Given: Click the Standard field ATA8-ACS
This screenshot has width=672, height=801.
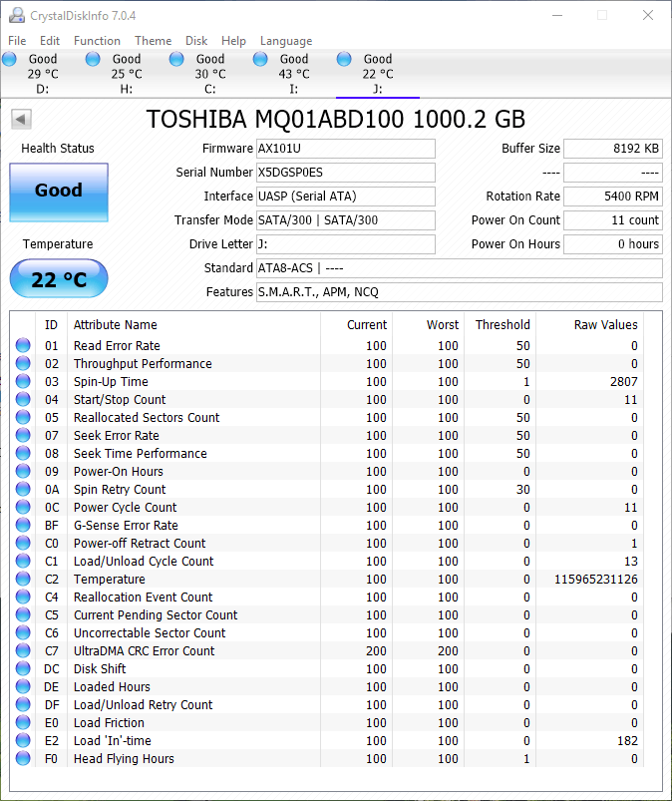Looking at the screenshot, I should [x=460, y=268].
